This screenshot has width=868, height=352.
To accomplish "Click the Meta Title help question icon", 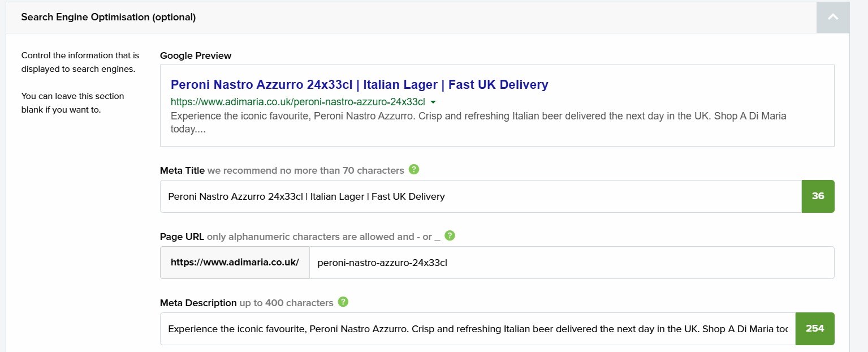I will (414, 169).
